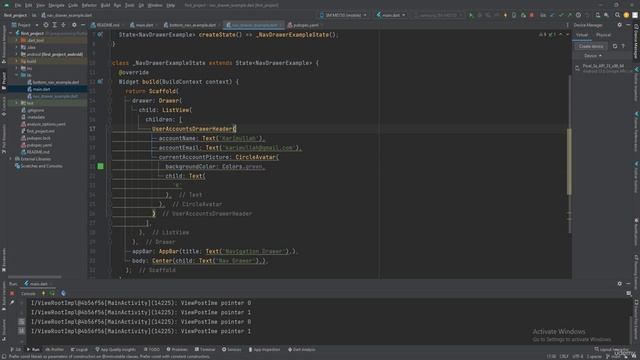
Task: Stop the running app via red square in Run panel
Action: click(x=12, y=293)
